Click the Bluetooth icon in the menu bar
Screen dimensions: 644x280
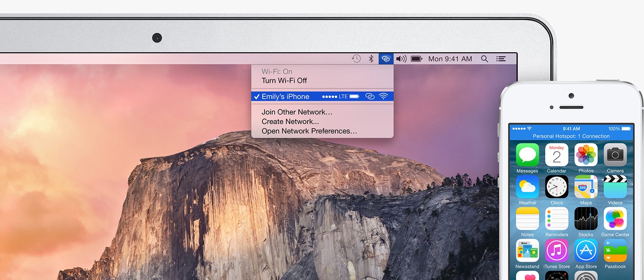click(371, 59)
